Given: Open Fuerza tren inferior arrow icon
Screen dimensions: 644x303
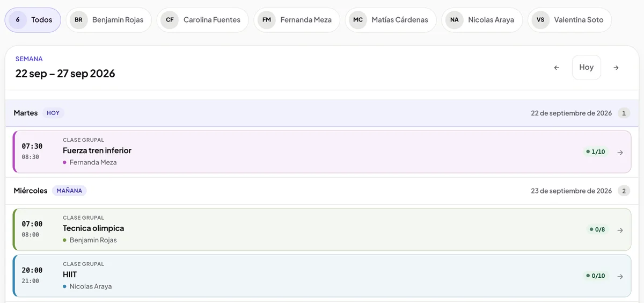Looking at the screenshot, I should tap(620, 153).
